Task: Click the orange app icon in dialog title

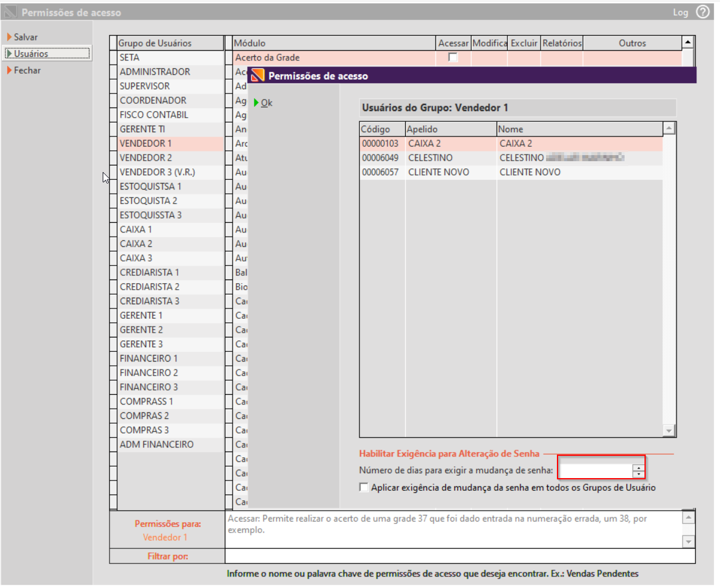Action: 257,75
